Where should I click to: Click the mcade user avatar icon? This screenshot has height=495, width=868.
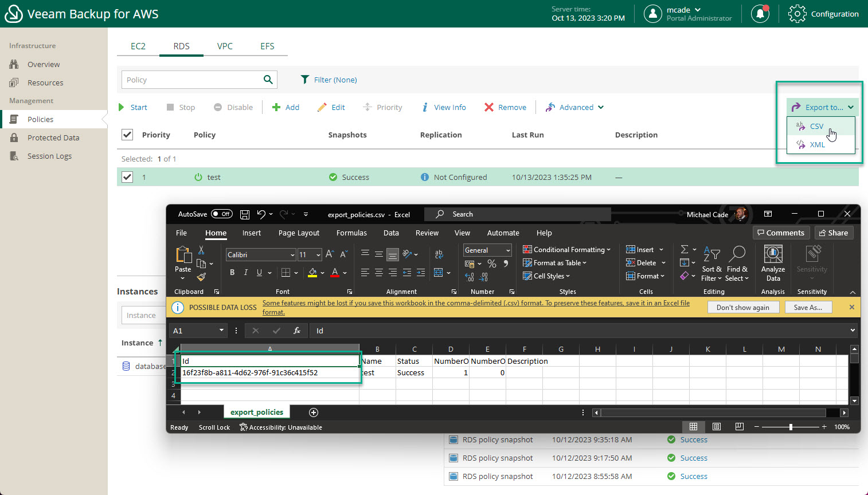point(653,14)
